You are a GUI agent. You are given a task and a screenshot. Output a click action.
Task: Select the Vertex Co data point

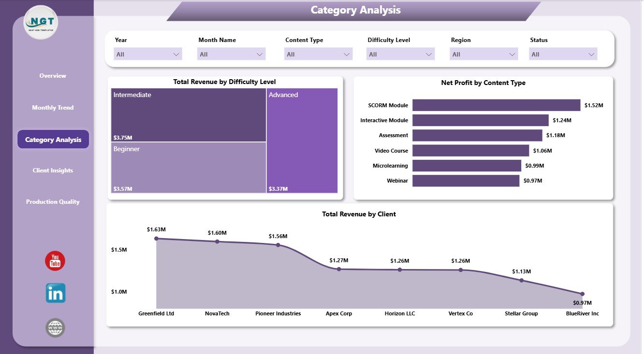461,269
